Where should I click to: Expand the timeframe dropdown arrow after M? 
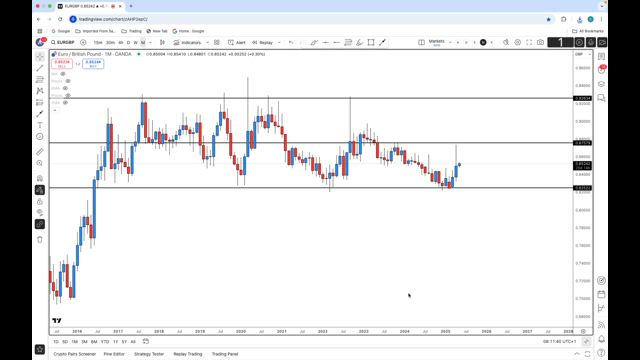(x=150, y=42)
